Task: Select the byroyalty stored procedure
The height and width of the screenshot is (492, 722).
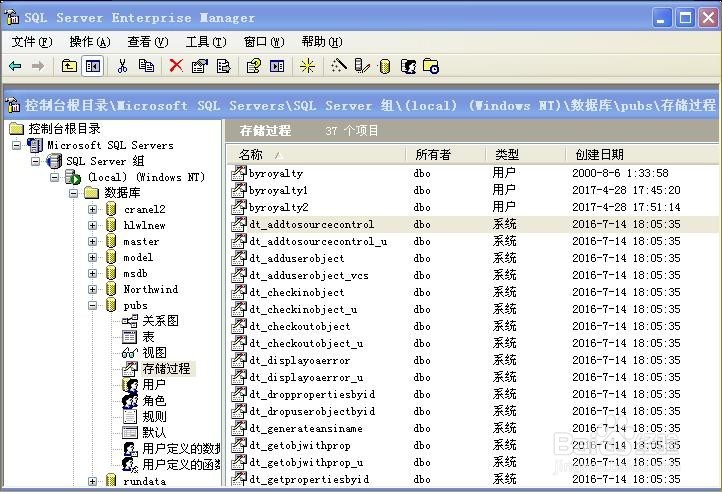Action: [x=276, y=174]
